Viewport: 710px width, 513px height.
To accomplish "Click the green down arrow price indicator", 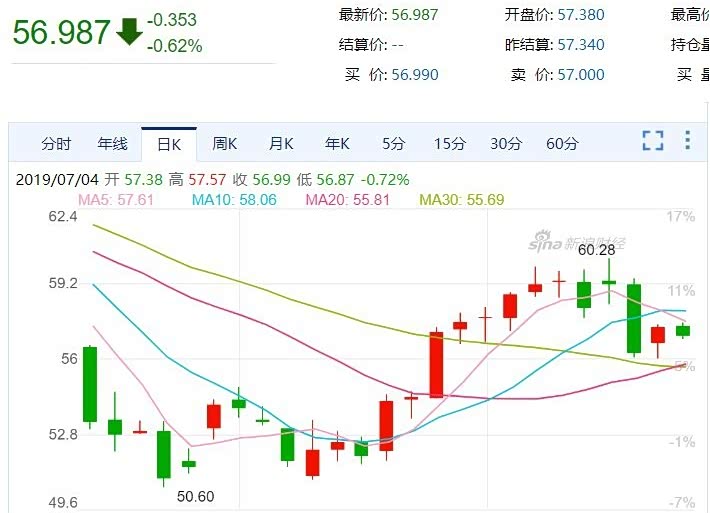I will 129,31.
